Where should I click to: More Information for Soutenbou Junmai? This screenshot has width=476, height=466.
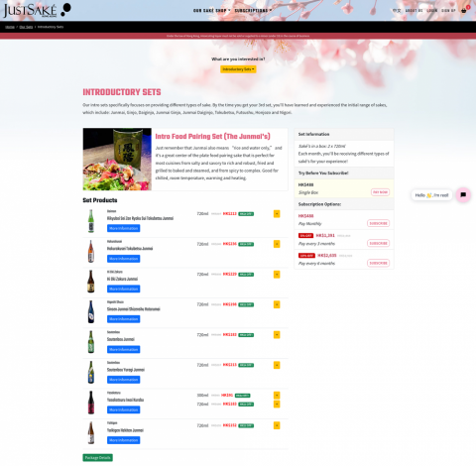[123, 349]
